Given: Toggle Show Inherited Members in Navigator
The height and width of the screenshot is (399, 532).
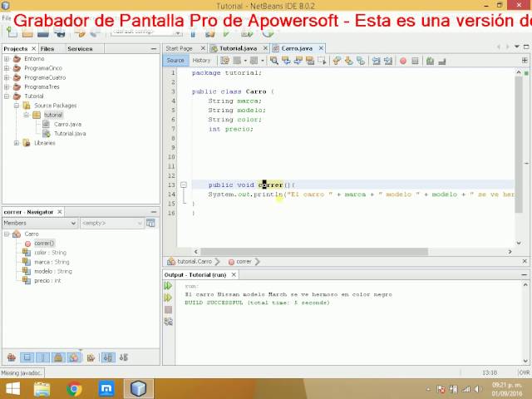Looking at the screenshot, I should 12,357.
